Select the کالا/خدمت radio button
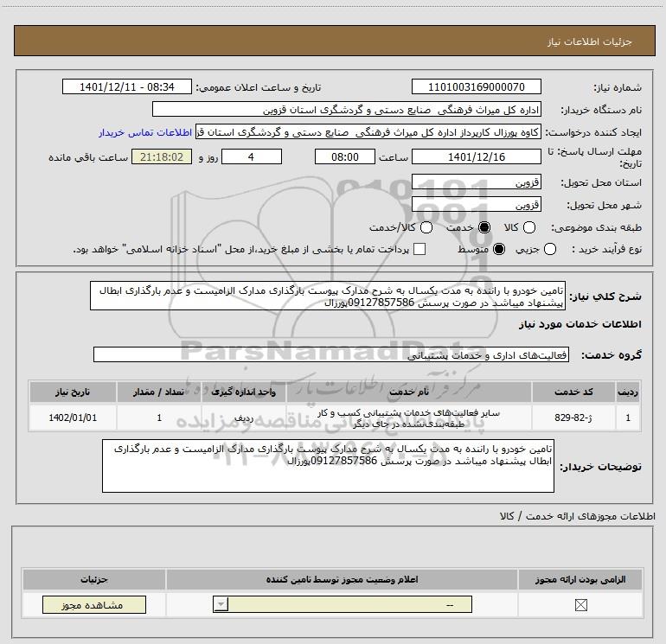666x644 pixels. (426, 227)
